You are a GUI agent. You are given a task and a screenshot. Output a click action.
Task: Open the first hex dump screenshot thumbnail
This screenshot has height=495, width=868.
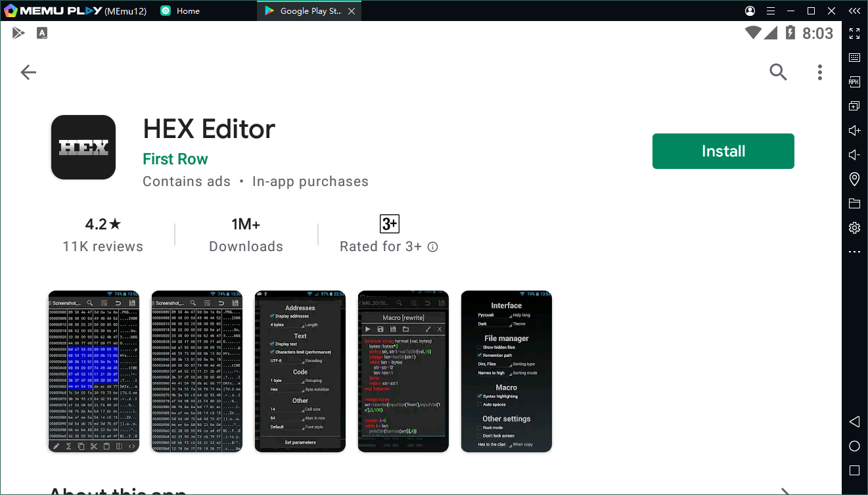93,371
